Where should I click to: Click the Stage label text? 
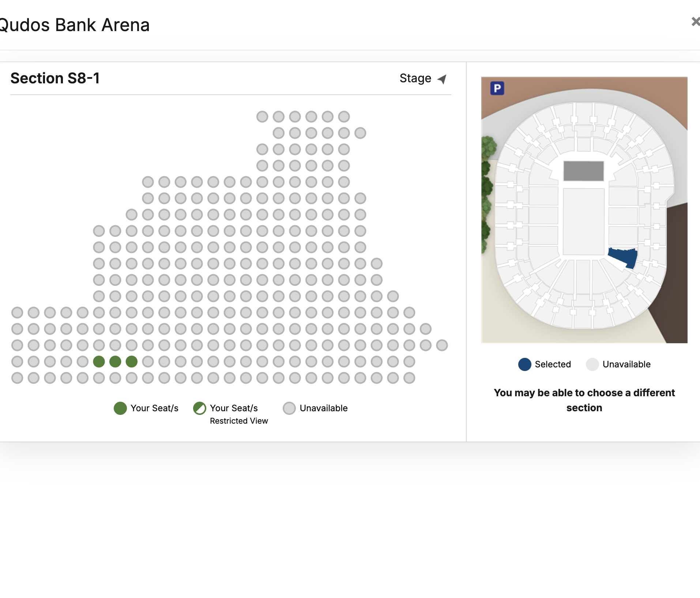pos(415,78)
